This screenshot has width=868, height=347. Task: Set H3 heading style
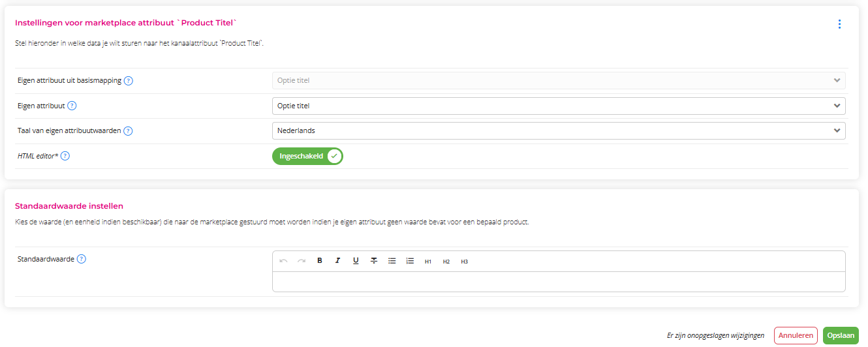click(x=465, y=262)
